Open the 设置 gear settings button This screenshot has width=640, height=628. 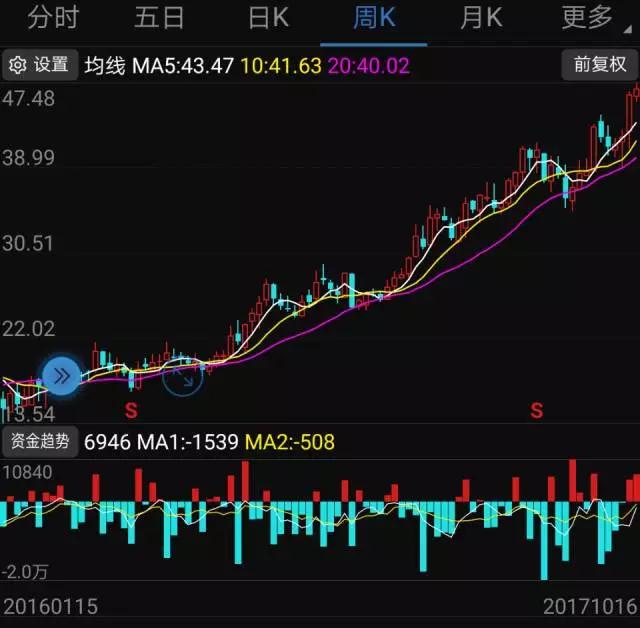pyautogui.click(x=39, y=65)
